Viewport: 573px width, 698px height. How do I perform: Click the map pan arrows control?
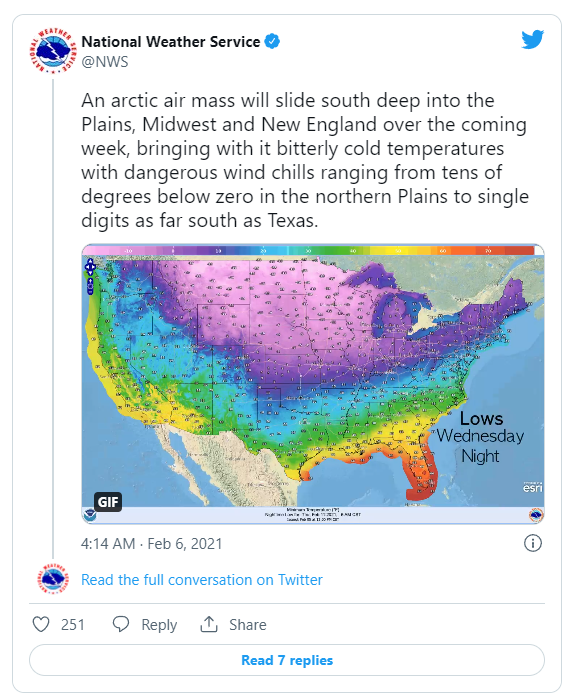[90, 267]
